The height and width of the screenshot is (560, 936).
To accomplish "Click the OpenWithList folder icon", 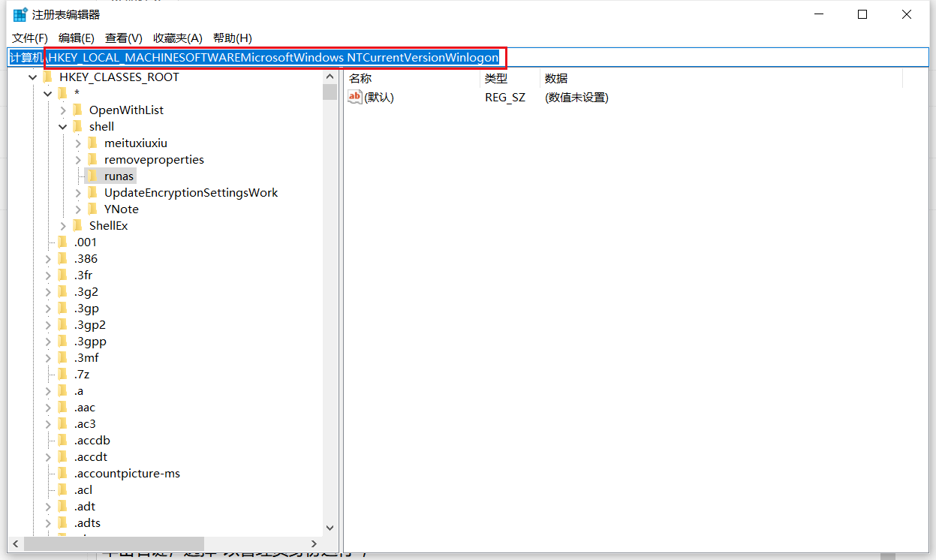I will point(78,109).
